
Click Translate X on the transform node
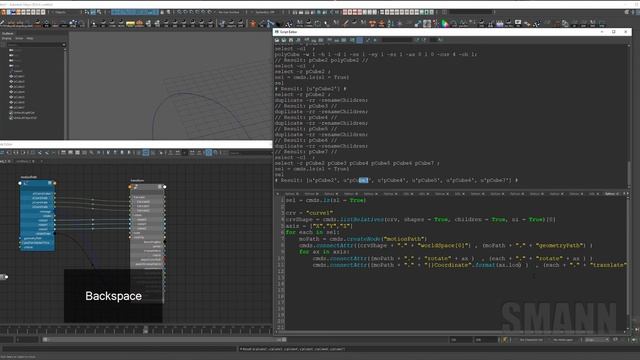click(x=143, y=202)
